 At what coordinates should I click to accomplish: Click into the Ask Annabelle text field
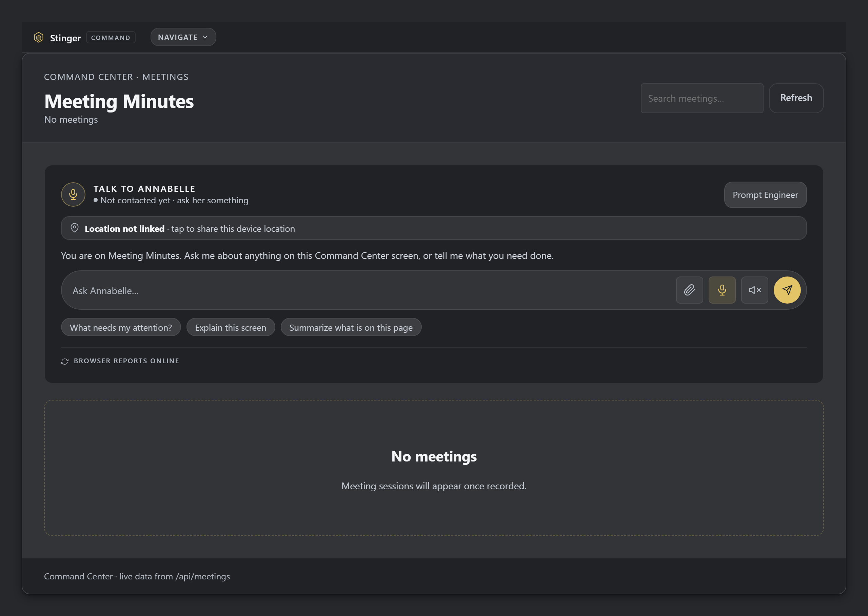point(368,291)
